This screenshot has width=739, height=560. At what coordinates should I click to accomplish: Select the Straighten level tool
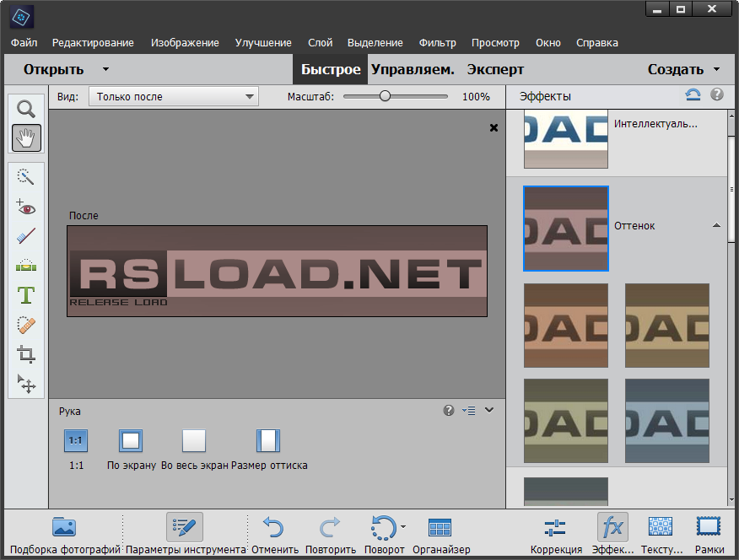(x=26, y=265)
